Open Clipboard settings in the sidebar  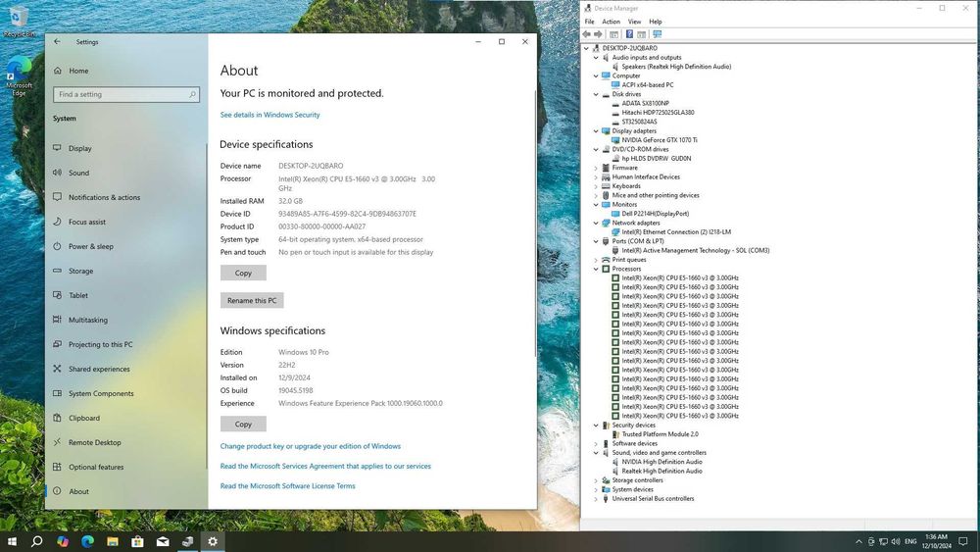[83, 418]
